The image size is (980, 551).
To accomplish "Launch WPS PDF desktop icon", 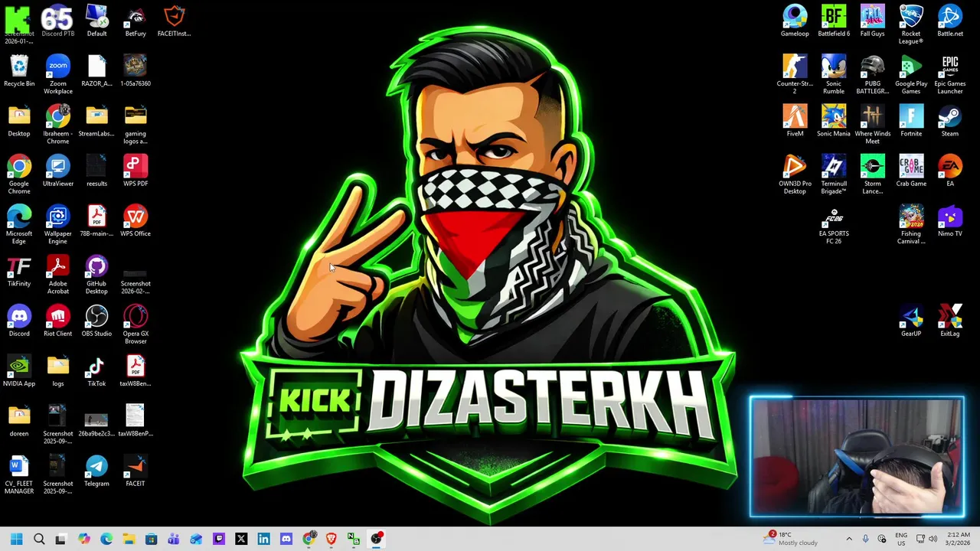I will tap(136, 170).
